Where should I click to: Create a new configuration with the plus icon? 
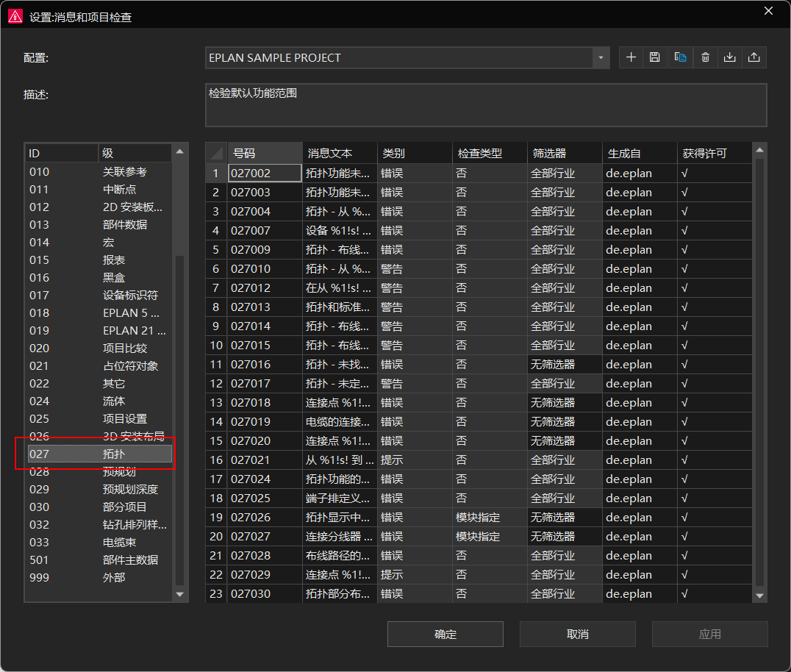pos(630,57)
